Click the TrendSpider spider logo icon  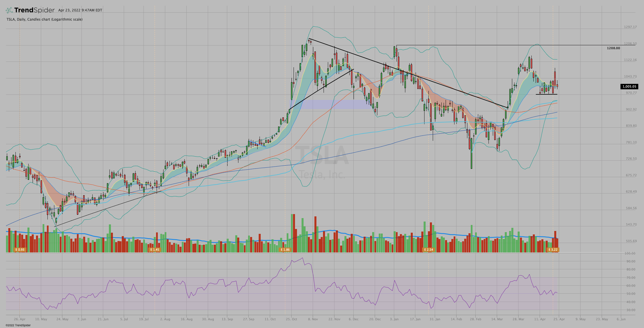pos(9,10)
